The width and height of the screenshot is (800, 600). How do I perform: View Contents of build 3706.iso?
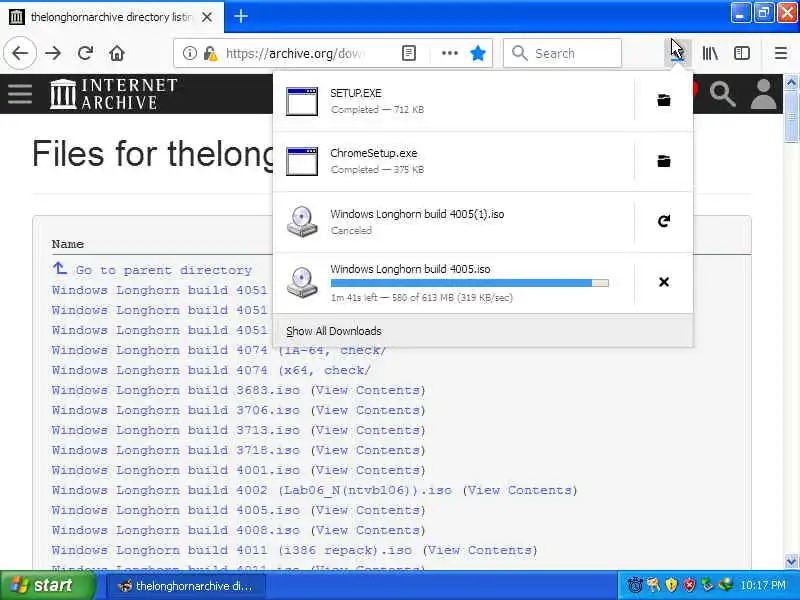(368, 410)
